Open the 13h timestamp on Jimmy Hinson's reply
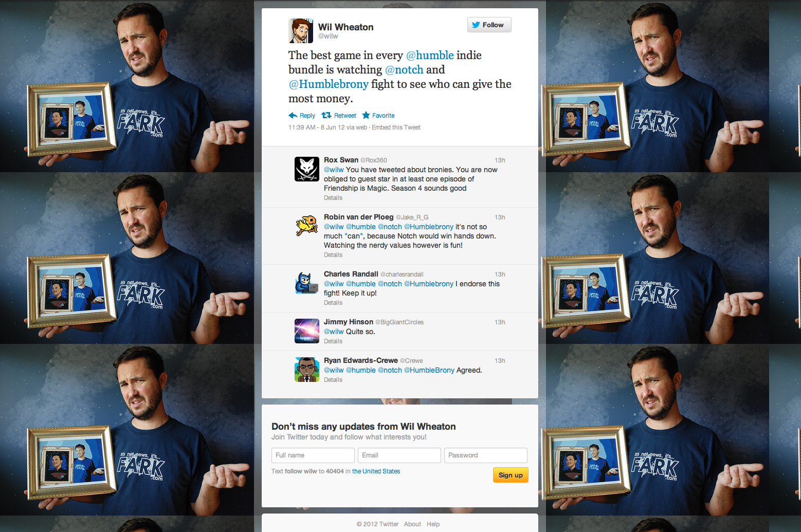This screenshot has width=801, height=532. [500, 322]
